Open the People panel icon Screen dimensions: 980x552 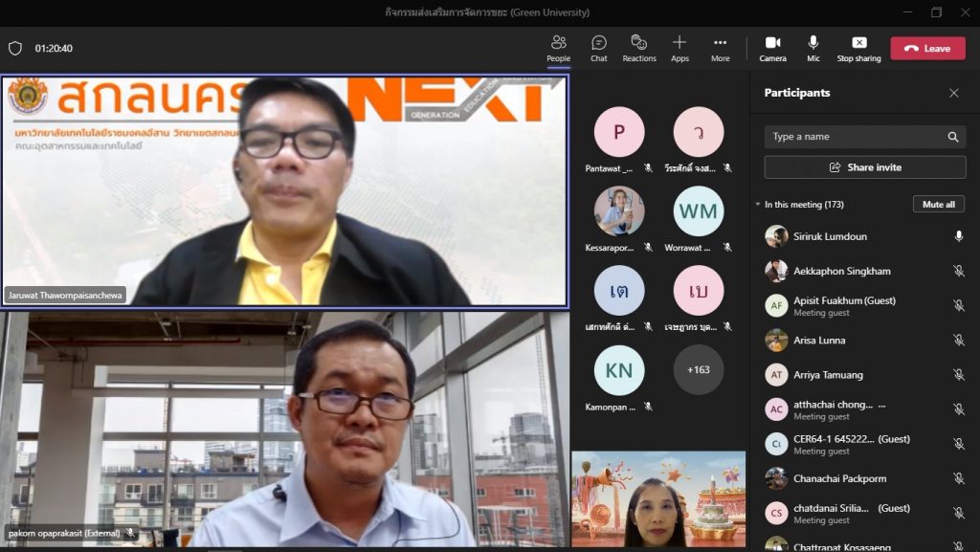tap(559, 43)
